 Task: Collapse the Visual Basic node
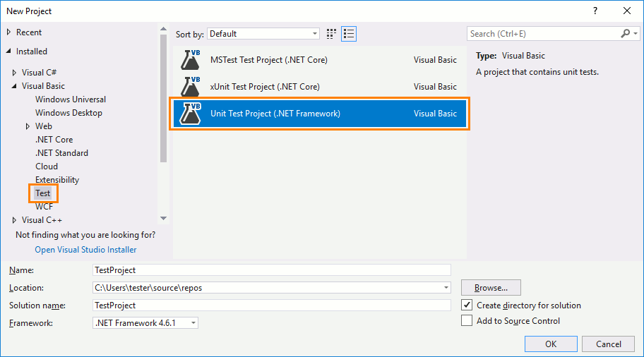coord(14,86)
